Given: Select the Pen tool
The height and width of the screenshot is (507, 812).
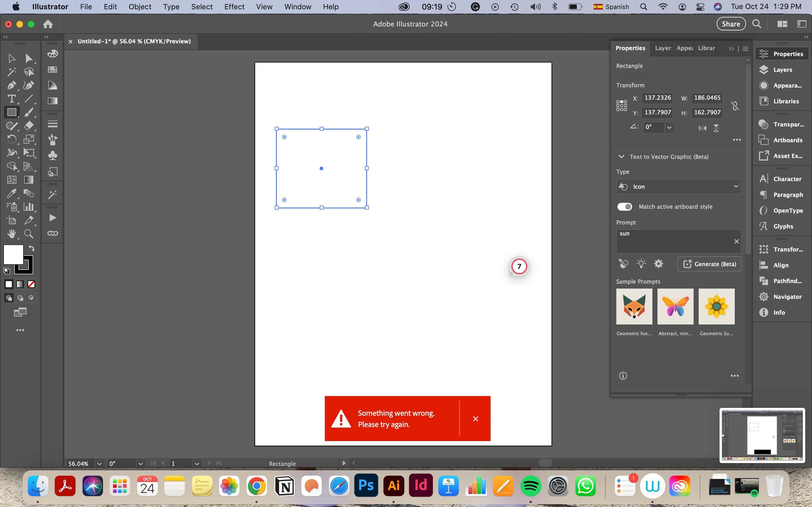Looking at the screenshot, I should pos(11,86).
